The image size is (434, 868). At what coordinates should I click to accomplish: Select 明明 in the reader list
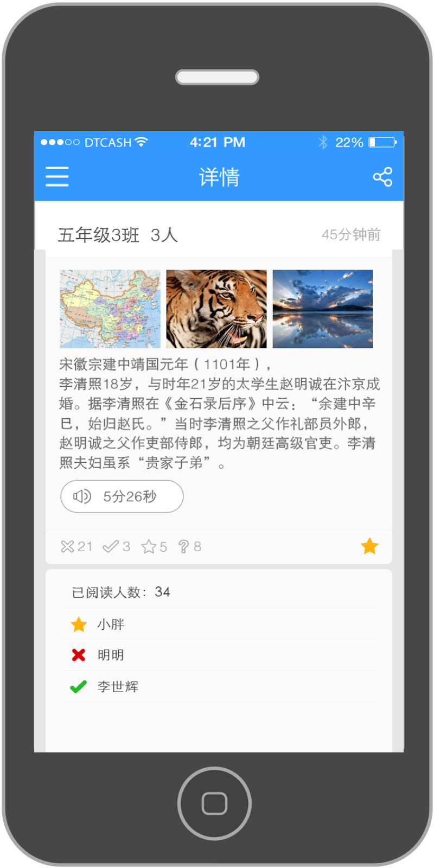point(219,655)
